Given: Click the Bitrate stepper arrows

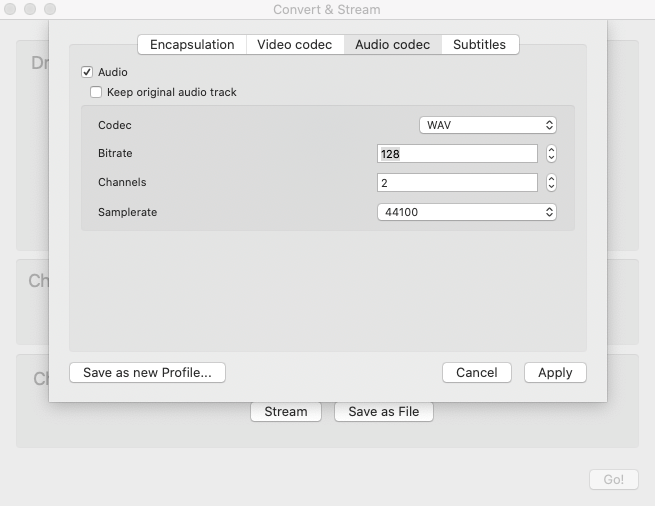Looking at the screenshot, I should (x=551, y=154).
